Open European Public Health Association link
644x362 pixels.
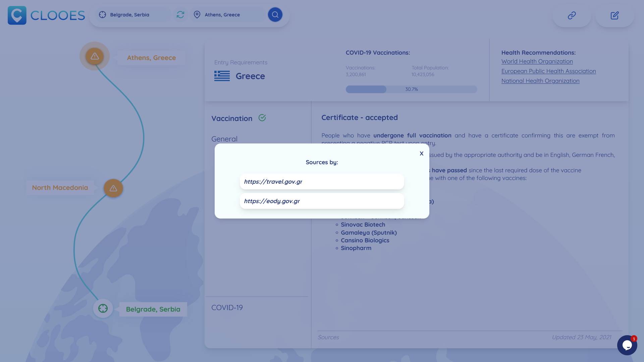tap(548, 71)
